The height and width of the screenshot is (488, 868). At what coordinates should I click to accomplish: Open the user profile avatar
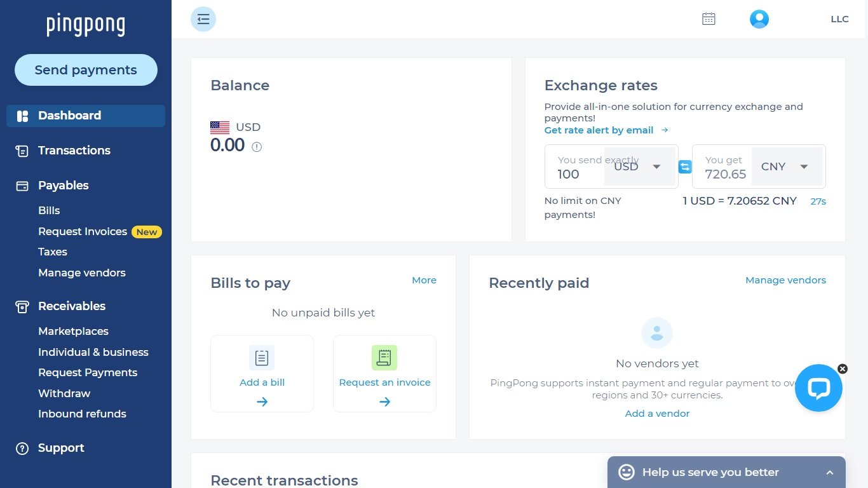point(759,19)
